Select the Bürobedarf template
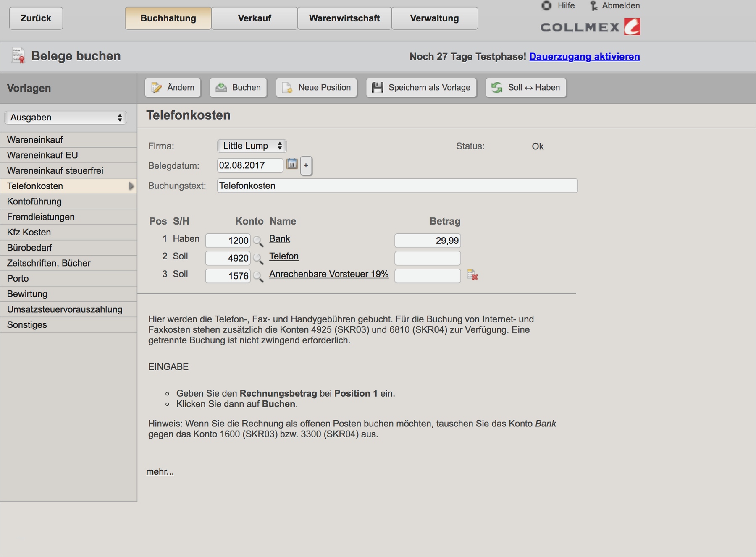Screen dimensions: 756x557 [69, 248]
